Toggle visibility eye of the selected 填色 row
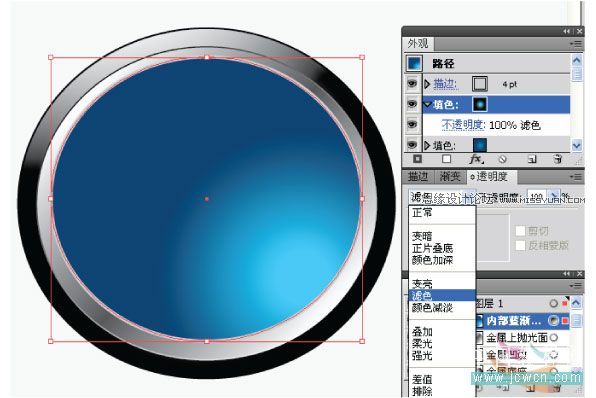 pos(412,104)
